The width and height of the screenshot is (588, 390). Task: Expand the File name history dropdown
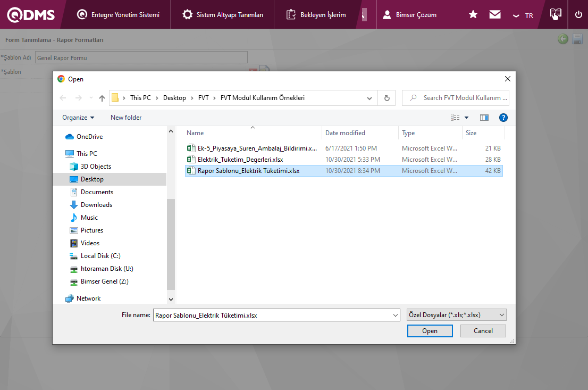(x=395, y=316)
